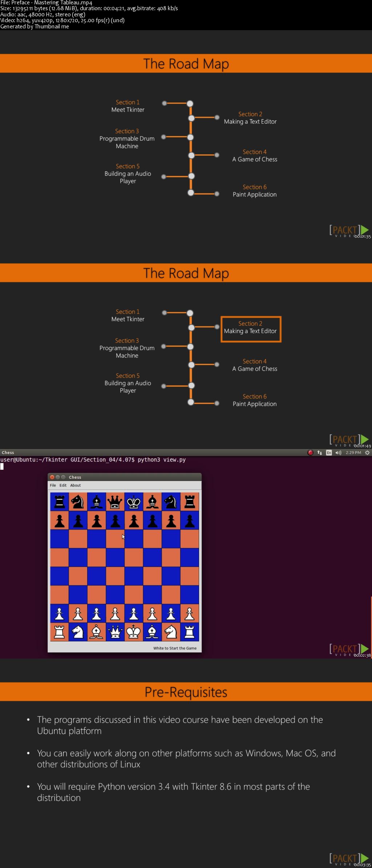Select the black king piece
Image resolution: width=372 pixels, height=868 pixels.
pos(134,502)
